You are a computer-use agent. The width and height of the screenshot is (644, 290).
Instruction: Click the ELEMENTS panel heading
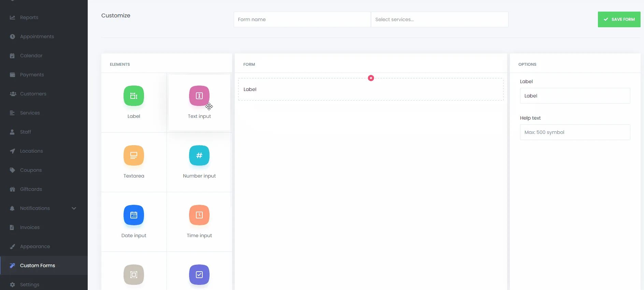tap(120, 64)
